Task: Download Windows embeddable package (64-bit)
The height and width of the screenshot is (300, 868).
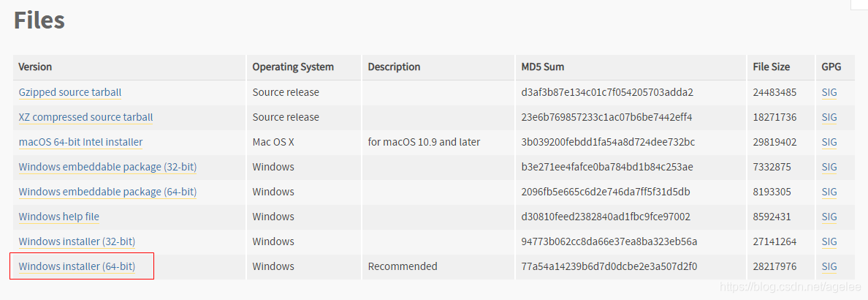Action: [x=107, y=192]
